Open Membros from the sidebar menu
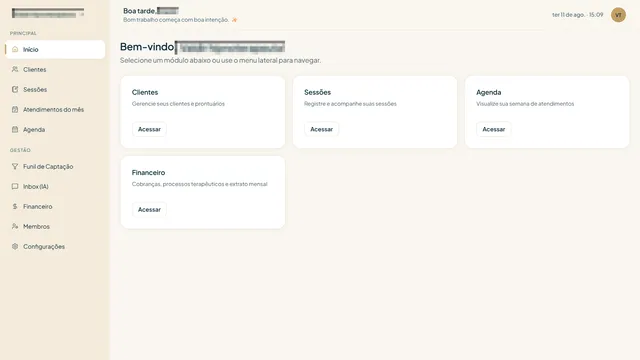640x360 pixels. 55,227
